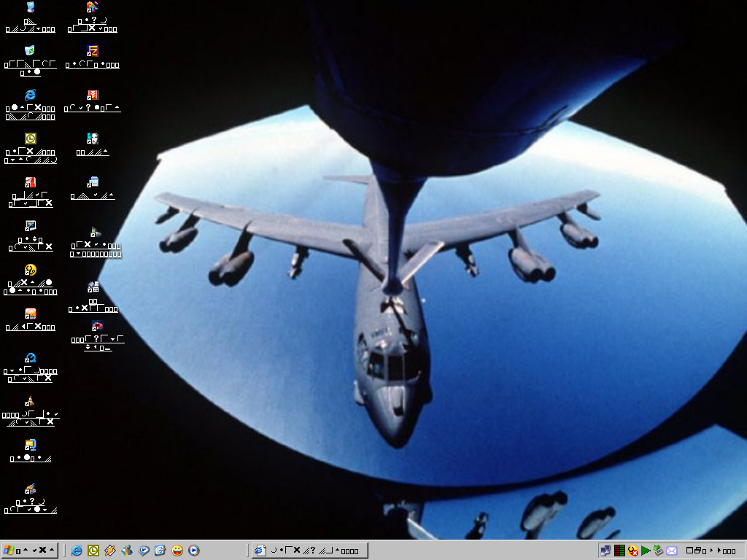Open the paintbrush shortcut at bottom left
This screenshot has height=560, width=747.
pyautogui.click(x=30, y=489)
